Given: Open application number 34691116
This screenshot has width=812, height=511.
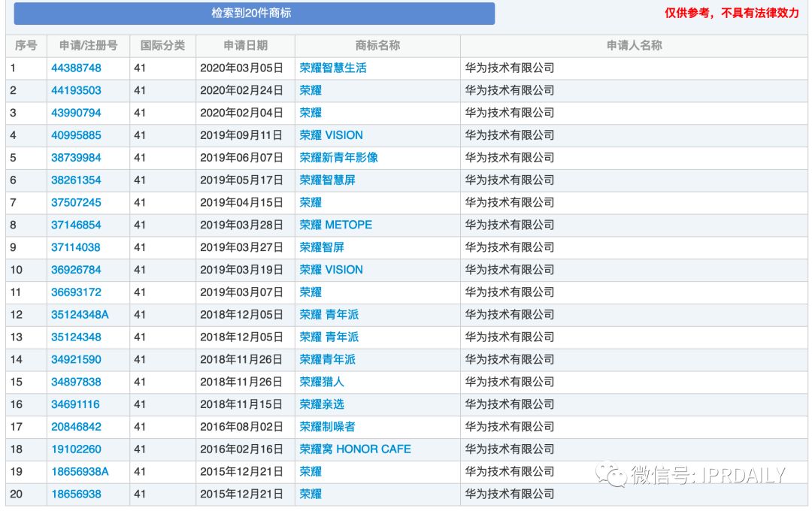Looking at the screenshot, I should 75,404.
